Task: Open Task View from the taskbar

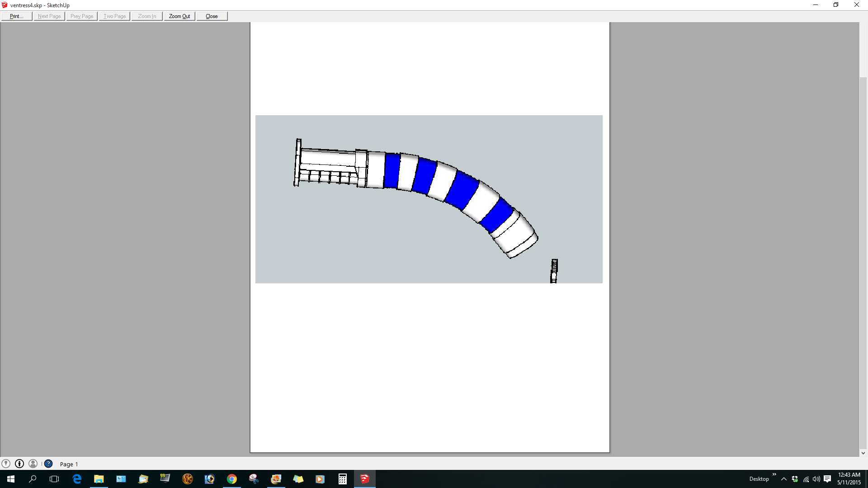Action: pos(54,479)
